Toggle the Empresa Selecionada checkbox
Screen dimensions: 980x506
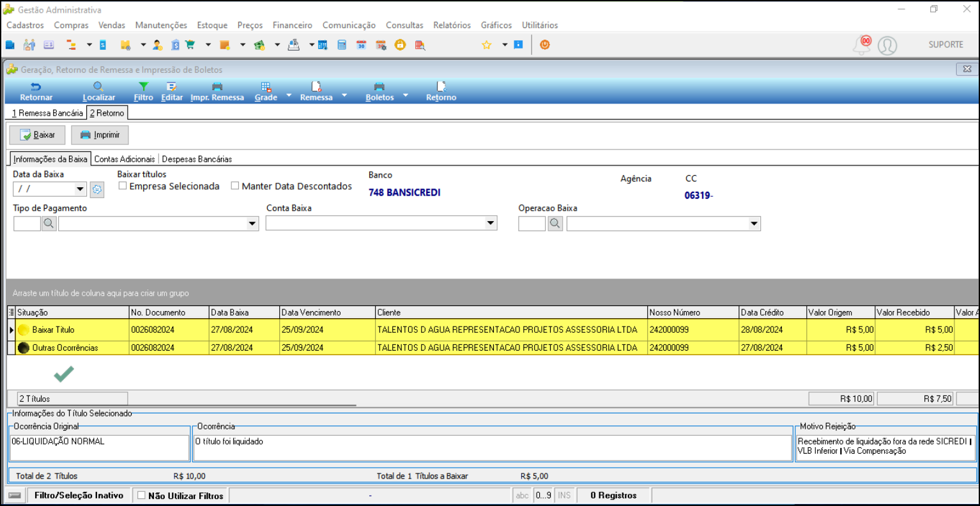tap(123, 186)
